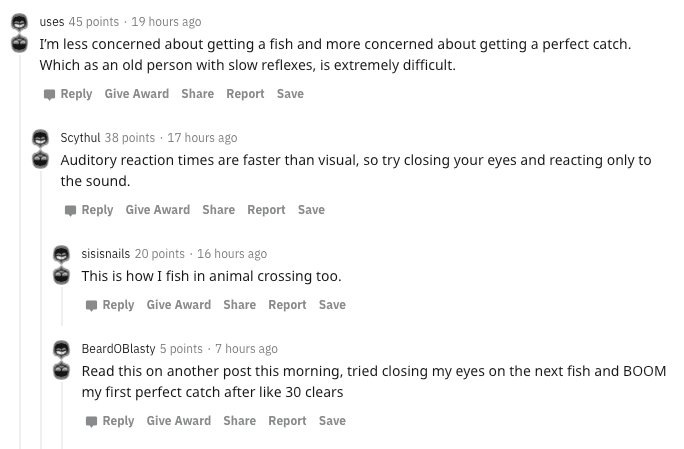Downvote Scythul's auditory reaction comment
684x449 pixels.
click(40, 160)
